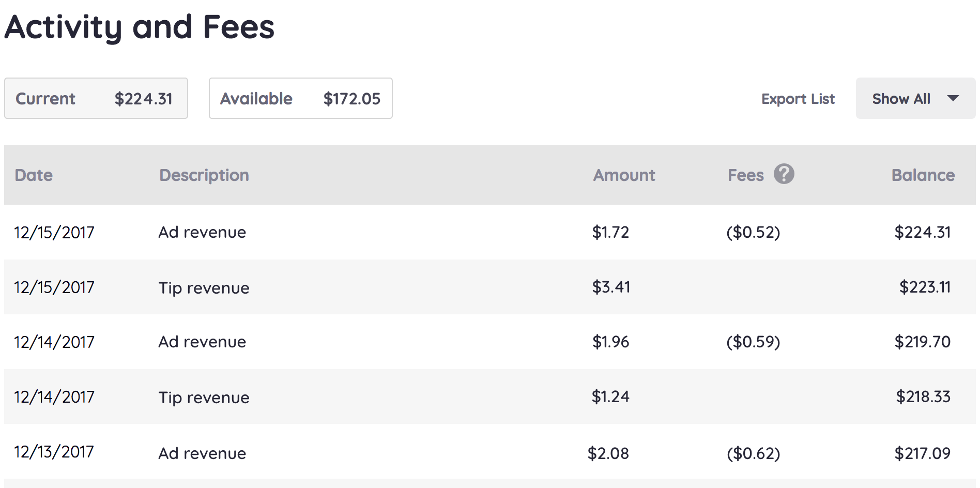Click the $3.41 tip amount
Viewport: 980px width, 488px height.
pyautogui.click(x=611, y=287)
